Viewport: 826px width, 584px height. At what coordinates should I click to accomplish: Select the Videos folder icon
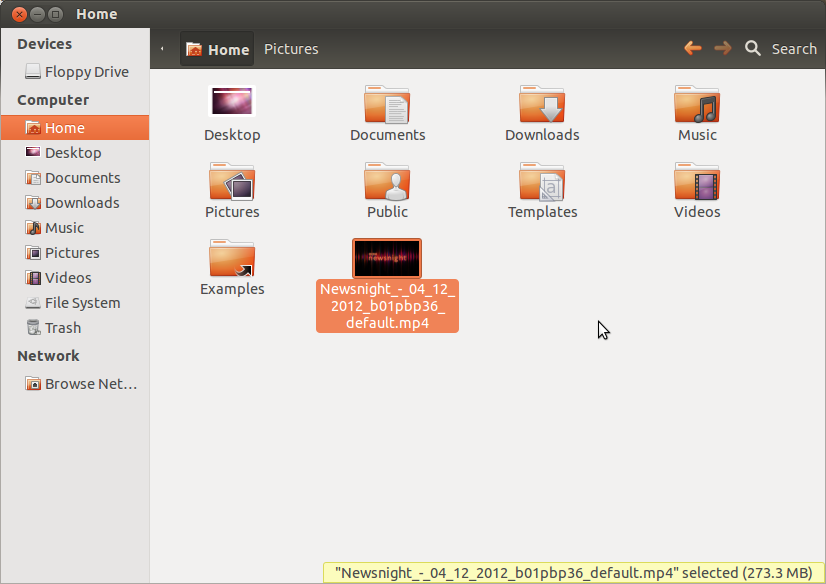pos(697,181)
